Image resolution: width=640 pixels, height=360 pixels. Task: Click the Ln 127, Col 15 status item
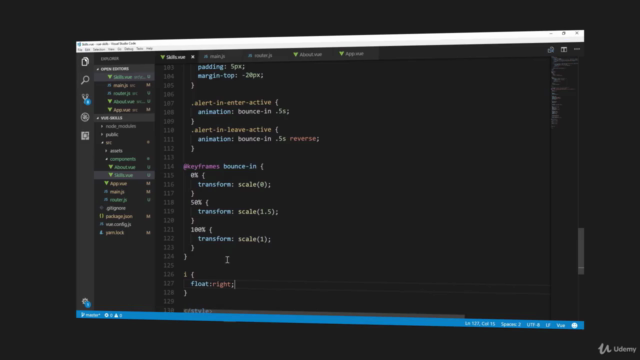click(480, 324)
